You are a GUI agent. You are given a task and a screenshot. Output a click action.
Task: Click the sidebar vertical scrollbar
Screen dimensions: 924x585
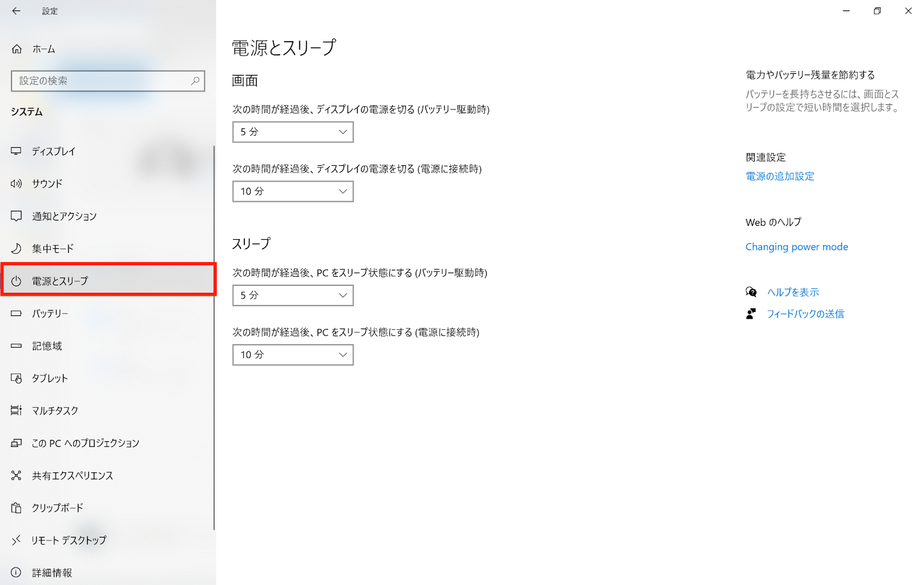pyautogui.click(x=214, y=337)
